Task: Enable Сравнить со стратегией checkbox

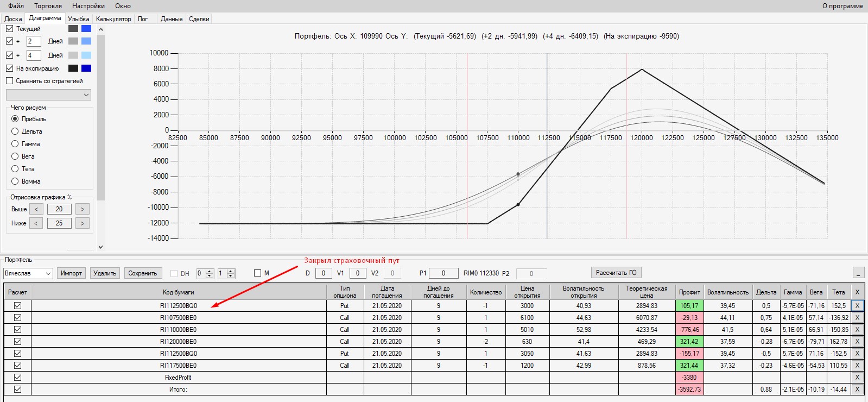Action: click(x=9, y=81)
